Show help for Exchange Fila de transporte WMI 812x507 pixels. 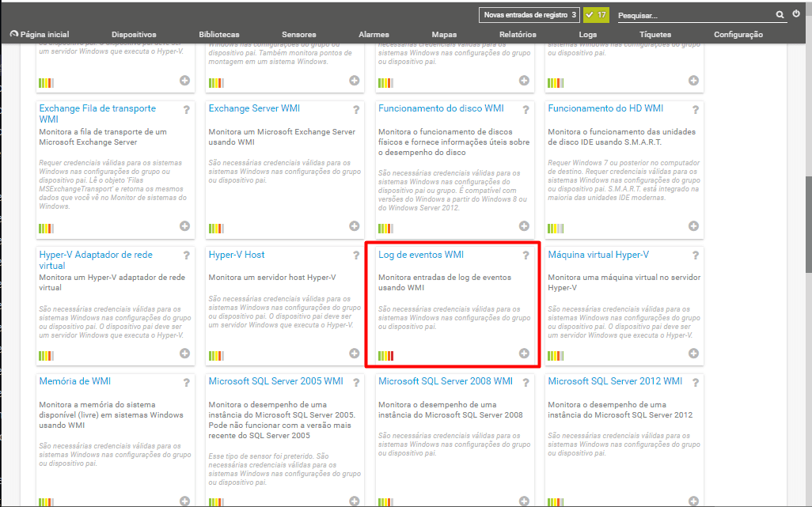187,110
